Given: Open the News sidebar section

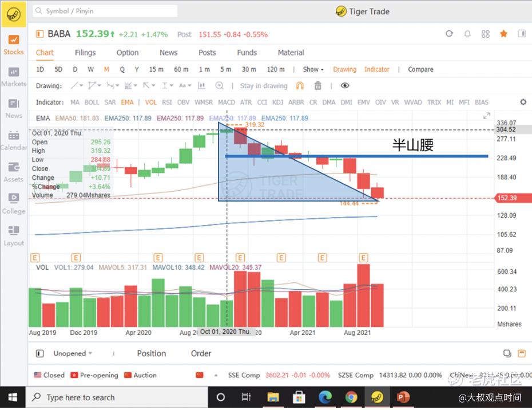Looking at the screenshot, I should tap(14, 109).
